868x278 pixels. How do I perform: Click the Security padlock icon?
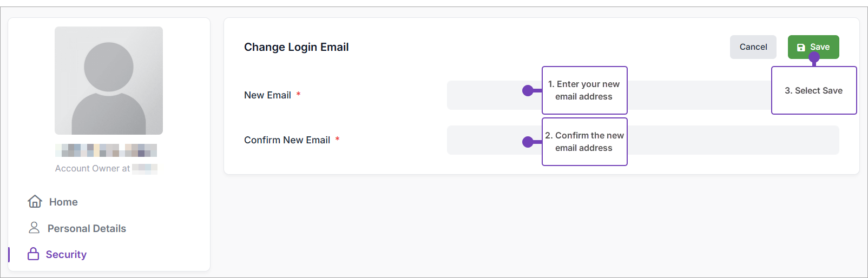point(34,254)
